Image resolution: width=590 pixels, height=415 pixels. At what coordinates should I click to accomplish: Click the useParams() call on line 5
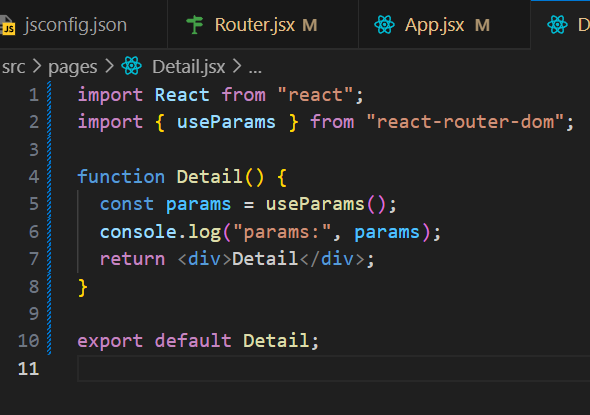click(326, 204)
